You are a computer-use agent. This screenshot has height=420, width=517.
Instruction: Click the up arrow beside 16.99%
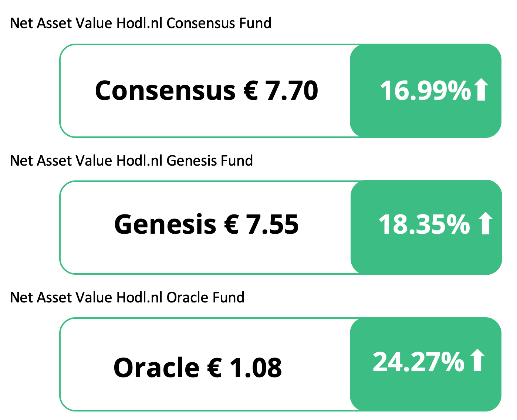[x=481, y=90]
